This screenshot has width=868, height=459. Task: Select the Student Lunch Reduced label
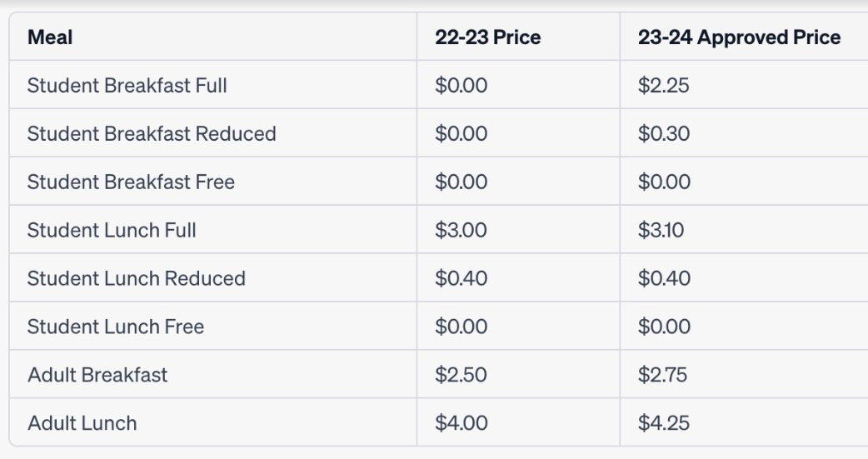(x=136, y=278)
